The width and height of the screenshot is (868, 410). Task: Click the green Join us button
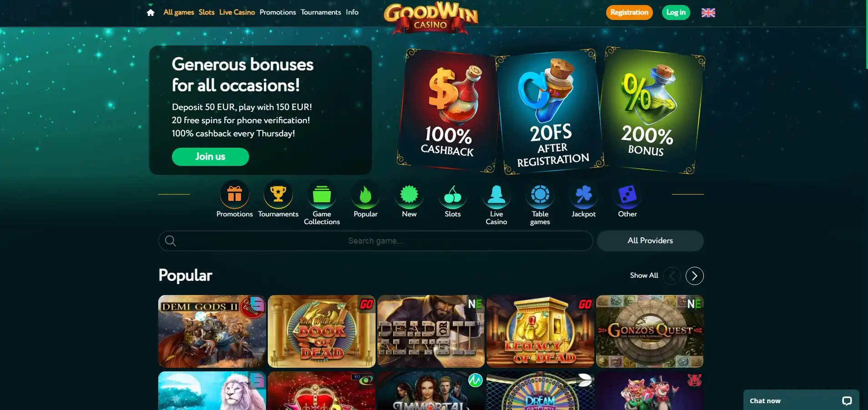click(x=211, y=157)
